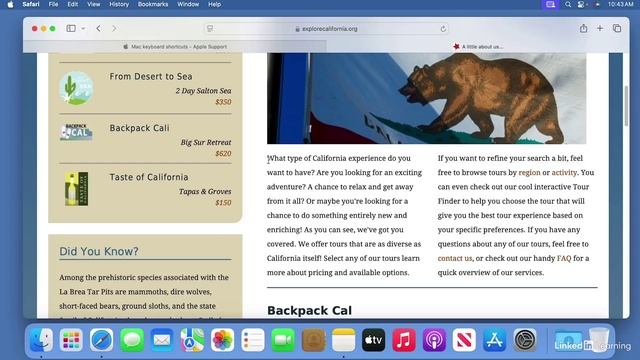Open the Bookmarks menu
Viewport: 640px width, 360px height.
pos(153,4)
